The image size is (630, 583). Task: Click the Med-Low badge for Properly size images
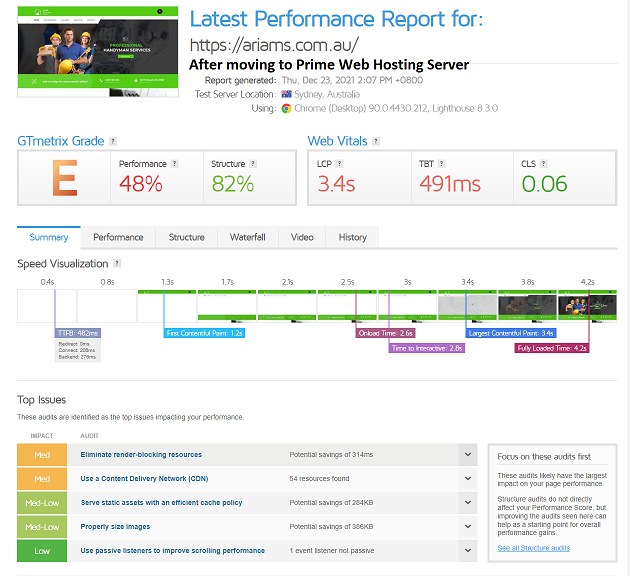tap(42, 527)
